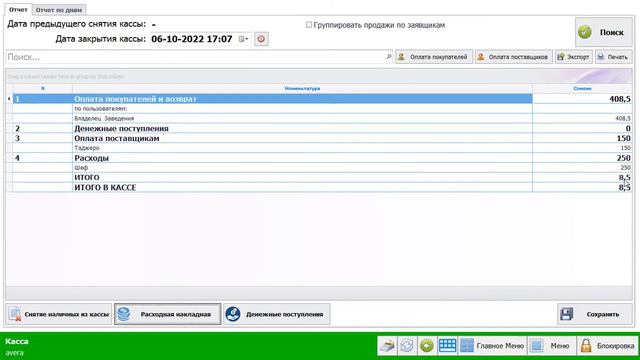Select the ИТОГО row

pos(319,178)
